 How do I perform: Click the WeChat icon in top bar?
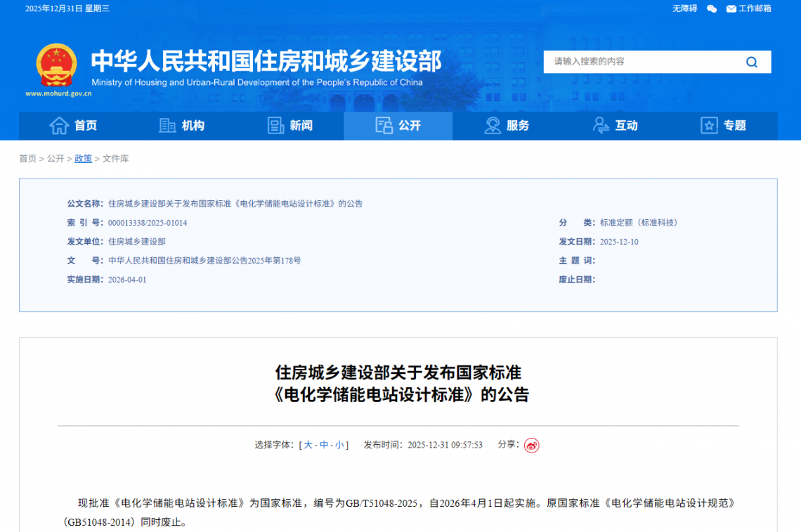coord(712,8)
